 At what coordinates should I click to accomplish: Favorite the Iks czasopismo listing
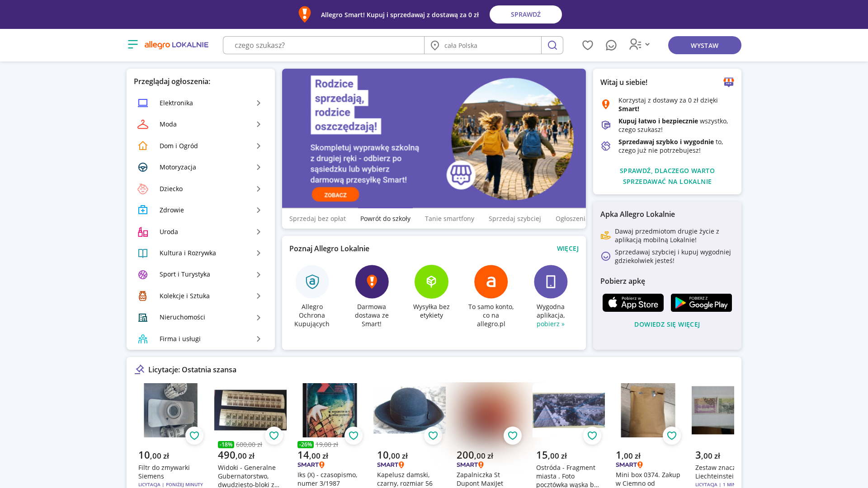[354, 436]
